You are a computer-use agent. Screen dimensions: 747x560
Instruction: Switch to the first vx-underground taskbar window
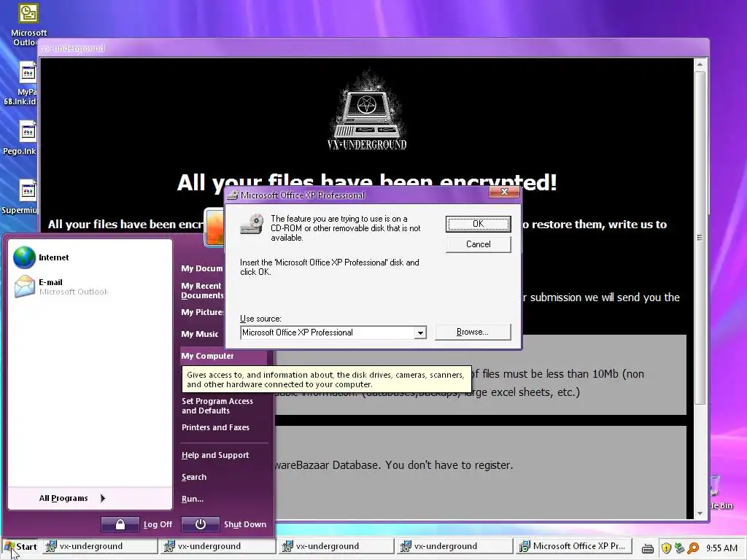[100, 546]
